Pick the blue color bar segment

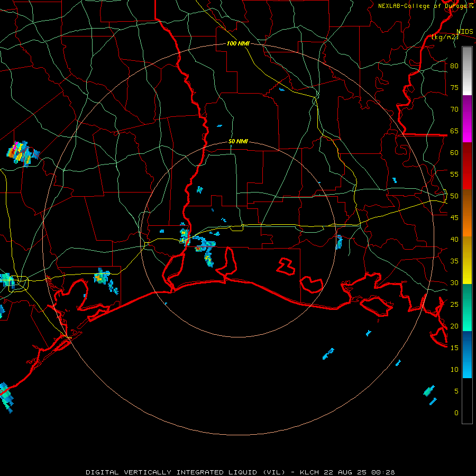[x=467, y=354]
